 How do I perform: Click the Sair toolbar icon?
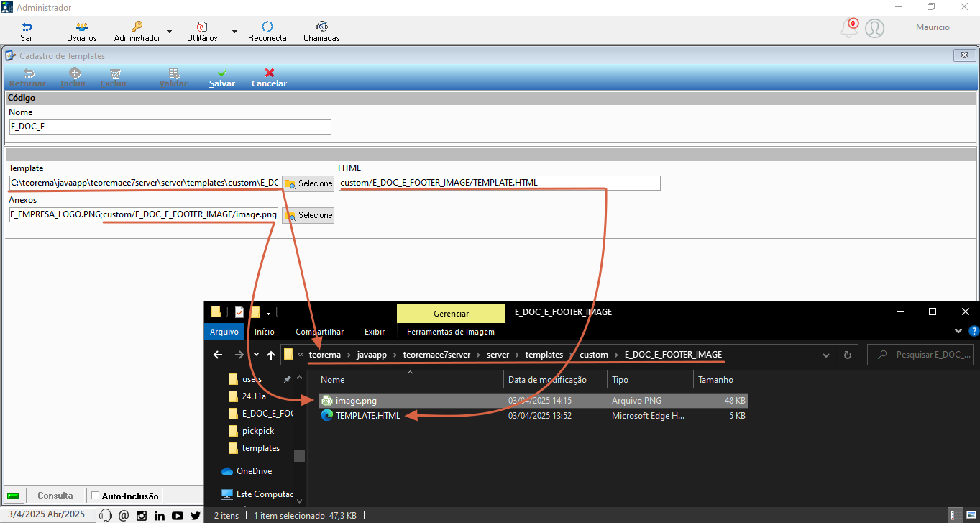pyautogui.click(x=27, y=31)
